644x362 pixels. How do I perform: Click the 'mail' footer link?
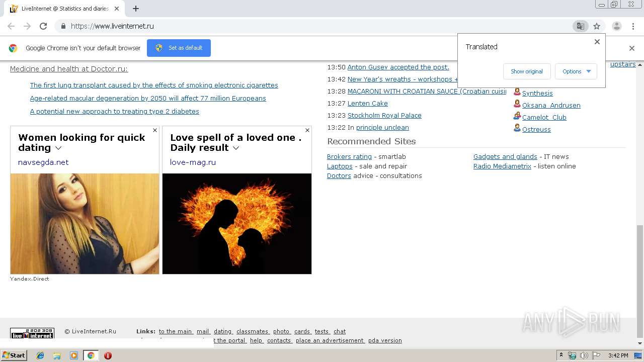[203, 331]
